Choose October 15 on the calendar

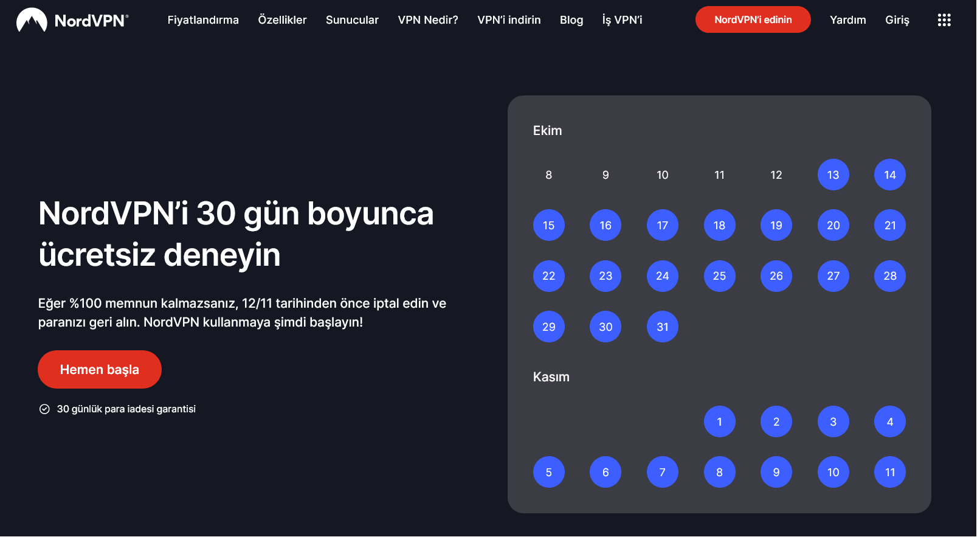coord(548,226)
